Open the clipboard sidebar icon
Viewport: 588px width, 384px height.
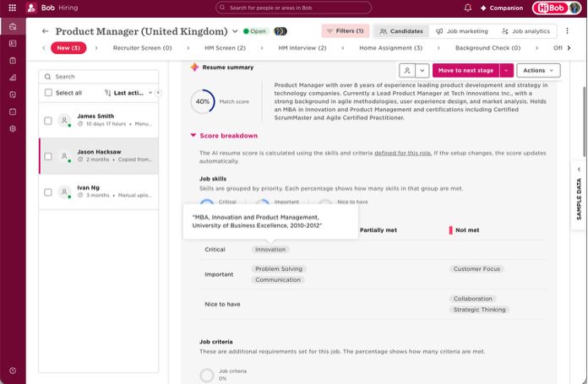click(x=13, y=60)
